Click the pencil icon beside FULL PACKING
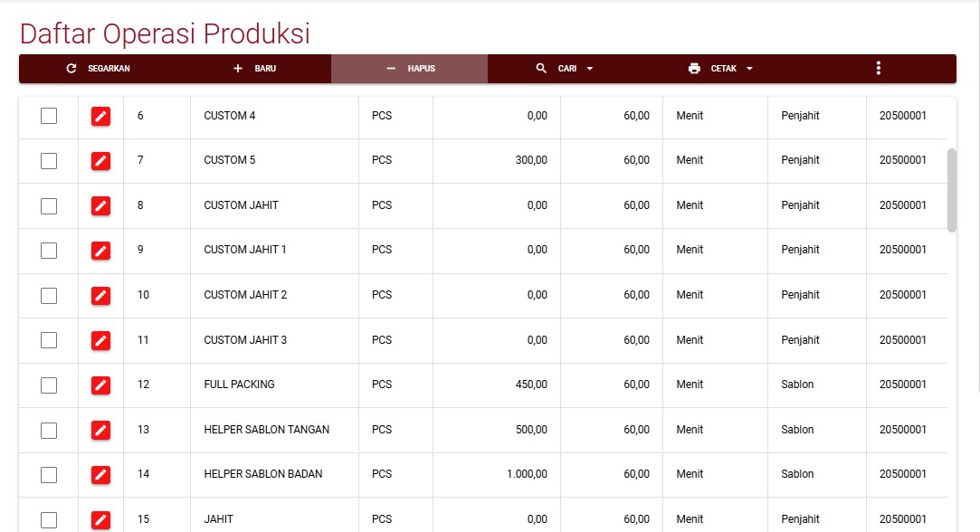 tap(100, 385)
